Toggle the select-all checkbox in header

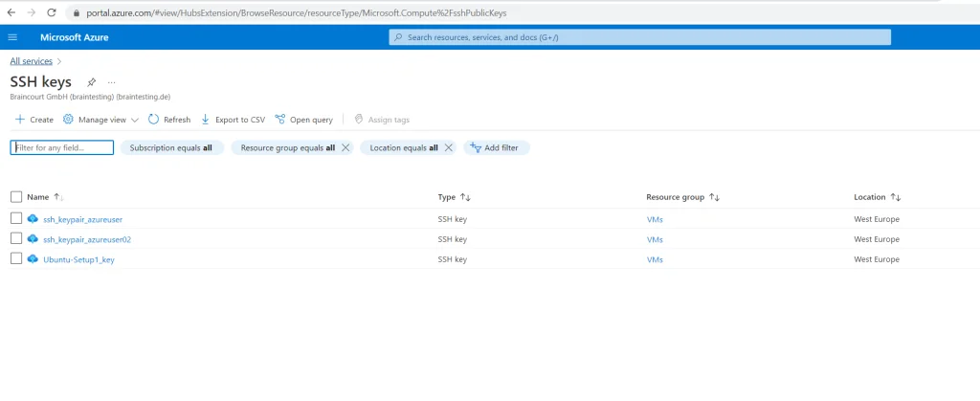pos(16,197)
